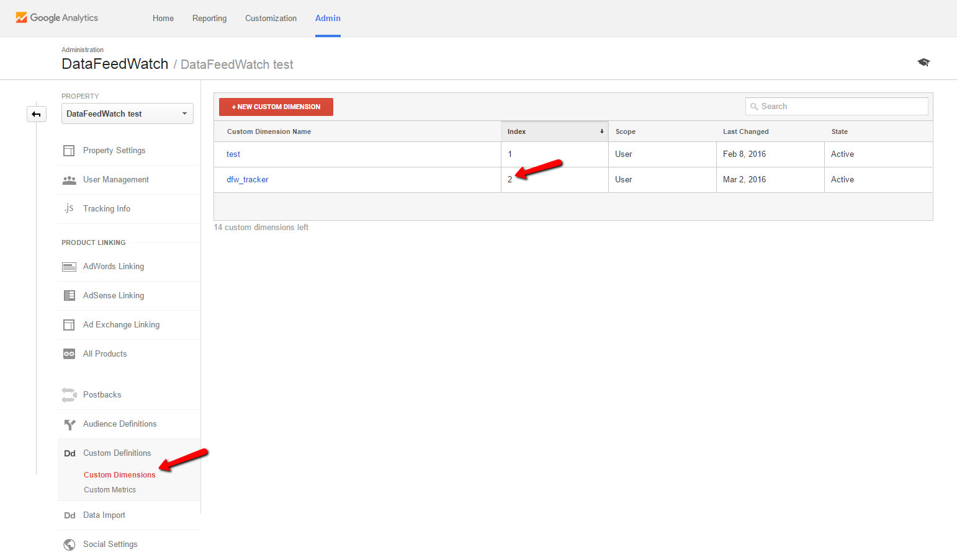This screenshot has height=560, width=957.
Task: Click 'Mar 2, 2016' date cell
Action: pos(744,180)
